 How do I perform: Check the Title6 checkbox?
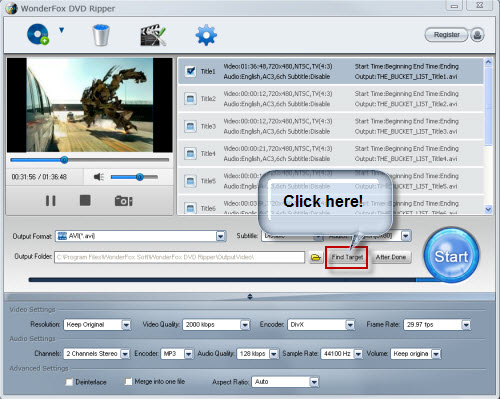tap(190, 208)
